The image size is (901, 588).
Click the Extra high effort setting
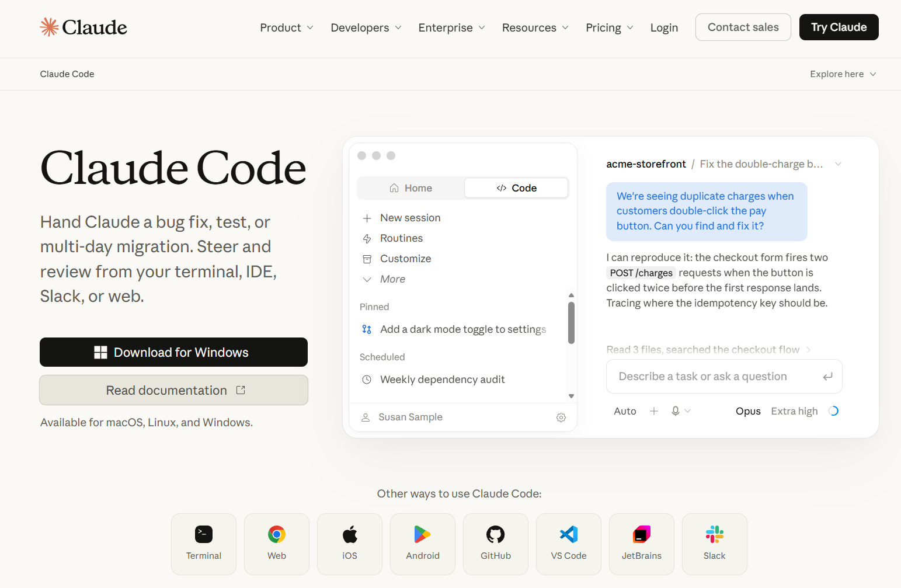pyautogui.click(x=794, y=411)
